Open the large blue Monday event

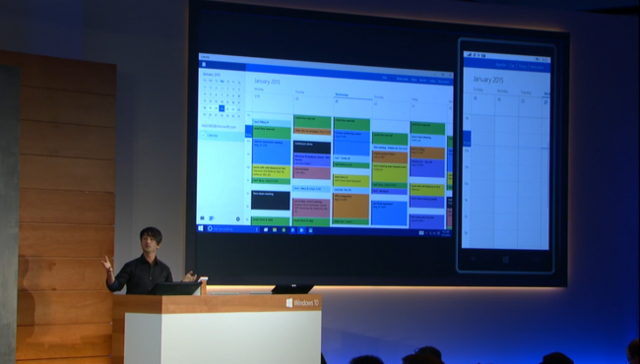click(x=272, y=152)
